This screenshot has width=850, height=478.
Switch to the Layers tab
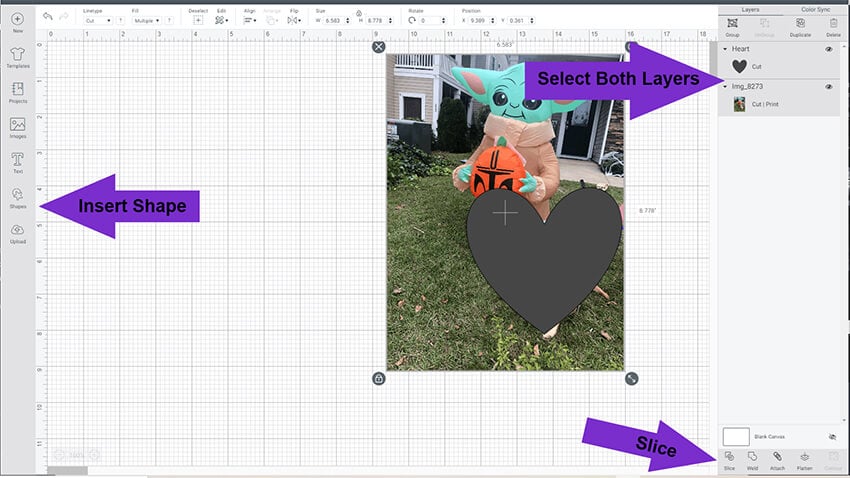750,10
